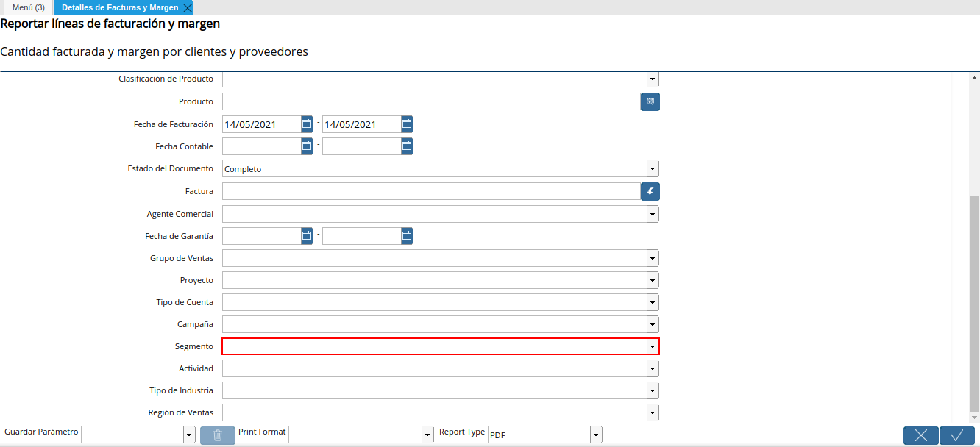Click the Producto text field

point(430,101)
